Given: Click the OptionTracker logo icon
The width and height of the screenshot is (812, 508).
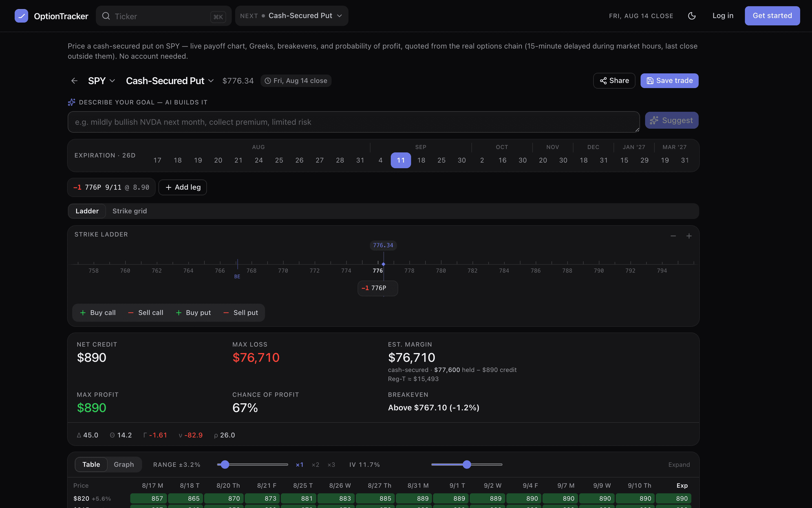Looking at the screenshot, I should click(21, 16).
